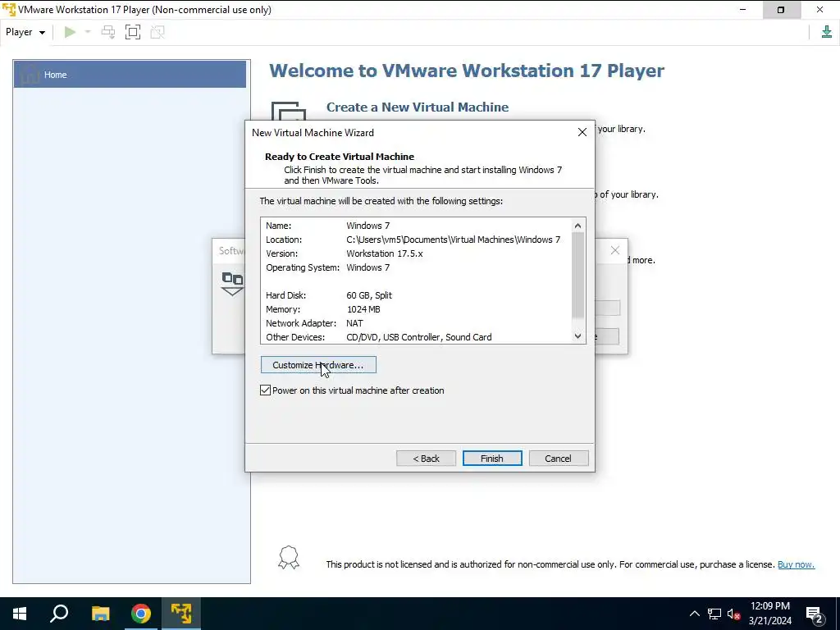840x630 pixels.
Task: Click Finish to create the VM
Action: tap(492, 459)
